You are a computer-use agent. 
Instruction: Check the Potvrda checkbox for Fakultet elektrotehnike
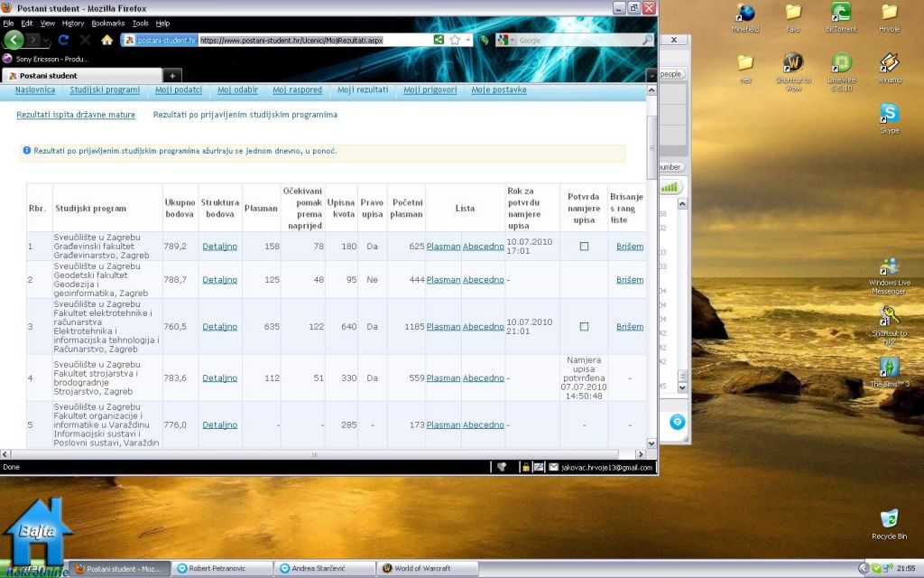coord(584,327)
